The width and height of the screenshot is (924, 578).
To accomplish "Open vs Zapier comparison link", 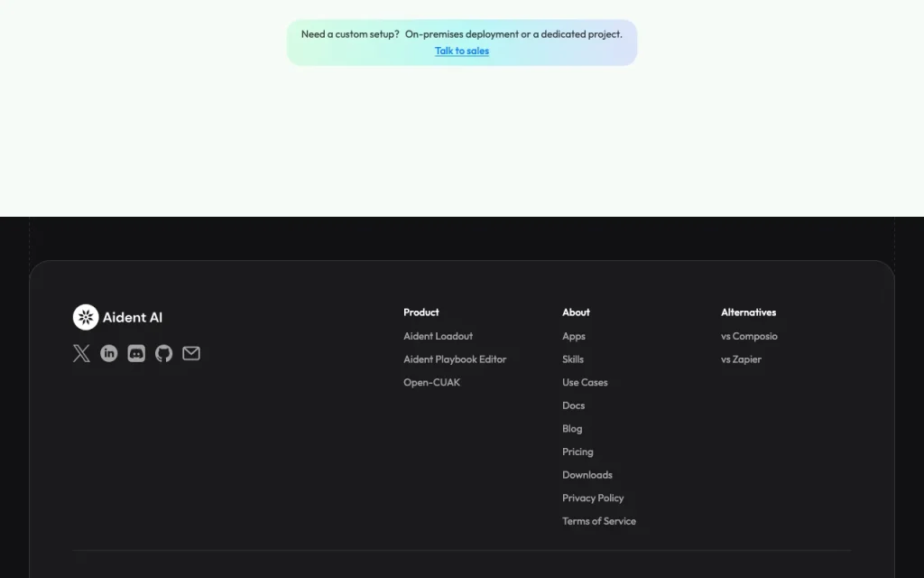I will point(741,359).
